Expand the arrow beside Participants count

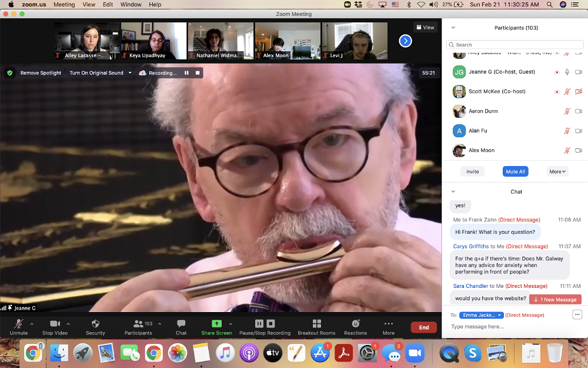click(x=160, y=323)
